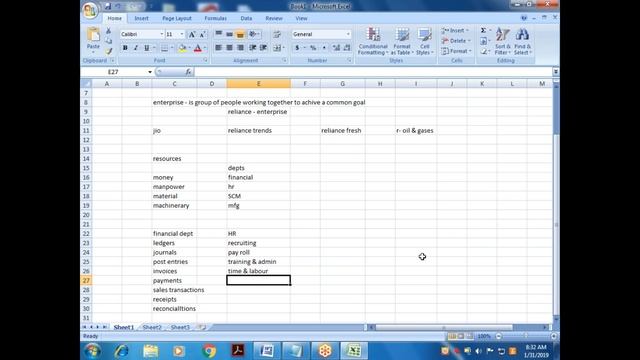Screen dimensions: 640x360
Task: Toggle Bold formatting
Action: (x=125, y=48)
